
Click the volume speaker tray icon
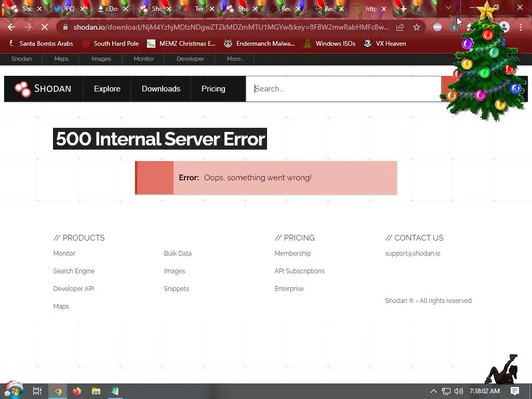pyautogui.click(x=458, y=391)
